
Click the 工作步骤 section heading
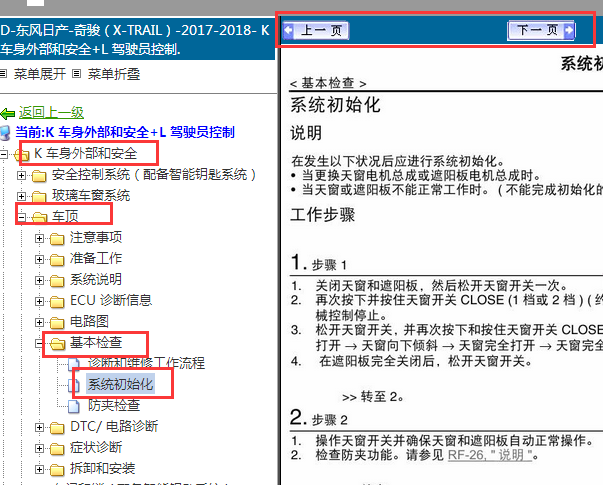(323, 215)
